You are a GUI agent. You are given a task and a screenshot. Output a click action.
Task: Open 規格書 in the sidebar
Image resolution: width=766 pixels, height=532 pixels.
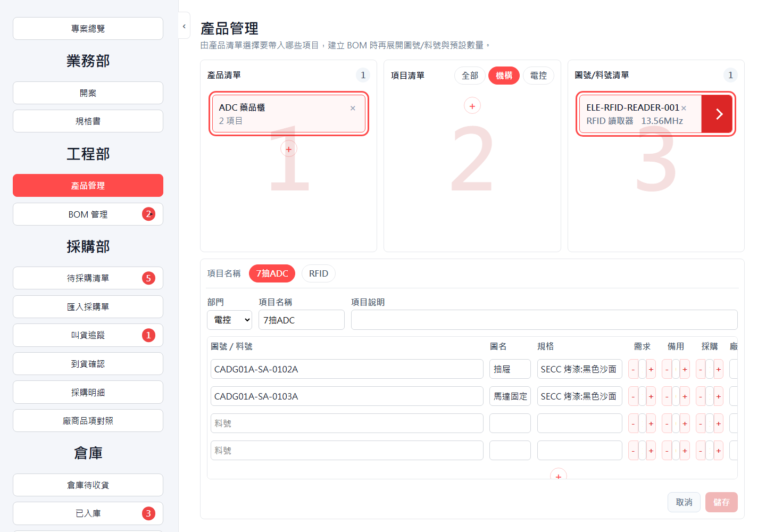click(x=88, y=121)
